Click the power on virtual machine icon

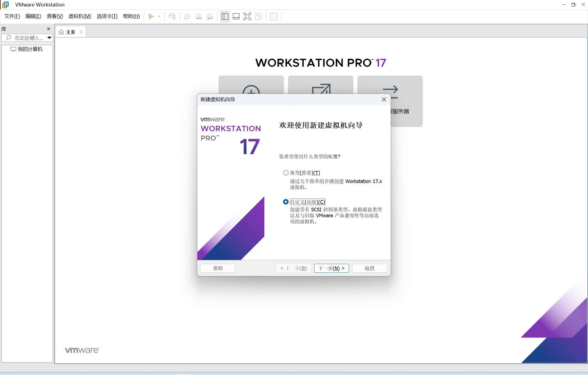(152, 16)
